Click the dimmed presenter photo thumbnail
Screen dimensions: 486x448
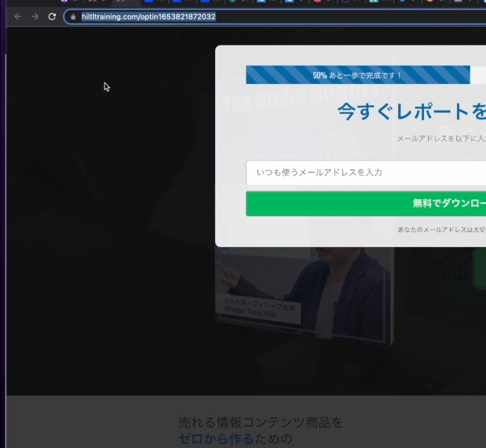pos(304,294)
